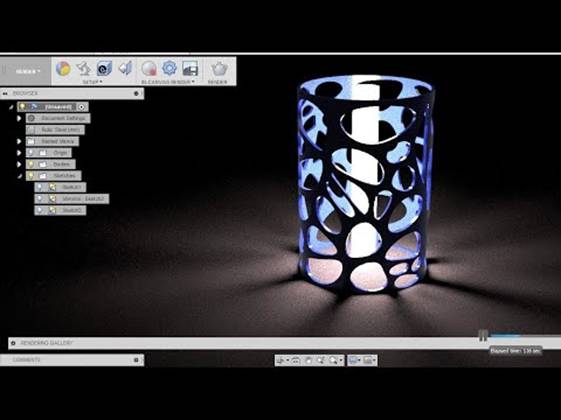The image size is (561, 420).
Task: Open the In-Canvas Render menu label
Action: coord(167,82)
